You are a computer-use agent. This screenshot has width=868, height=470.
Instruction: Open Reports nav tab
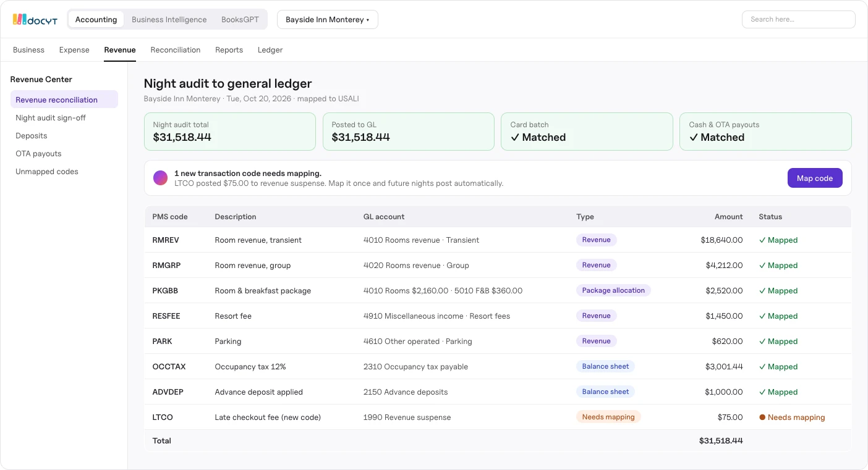coord(229,50)
